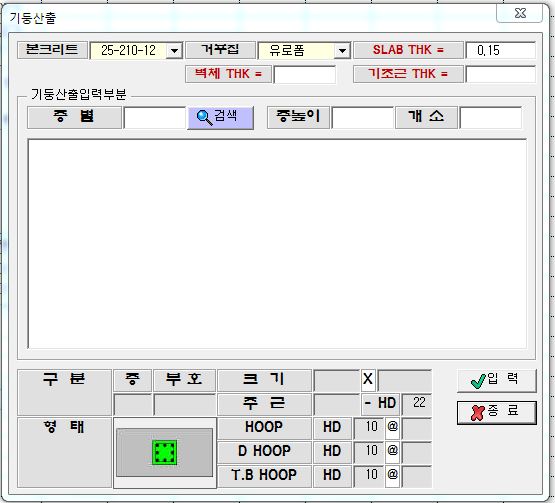Click the 주 근 label cell

click(264, 404)
